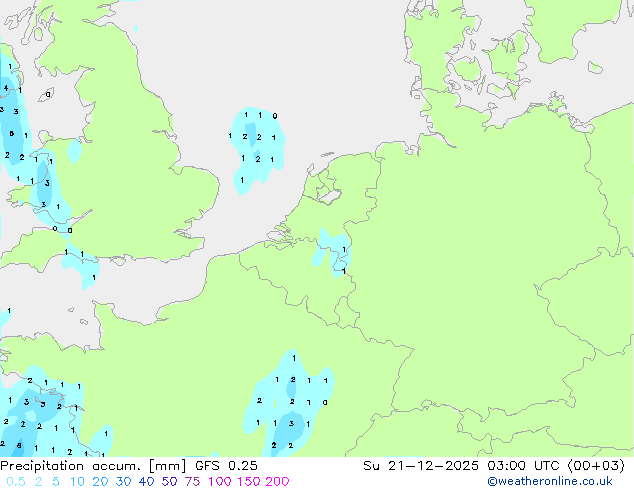This screenshot has width=634, height=490.
Task: Click the 'Su 21-12-2025' date text
Action: click(x=421, y=466)
